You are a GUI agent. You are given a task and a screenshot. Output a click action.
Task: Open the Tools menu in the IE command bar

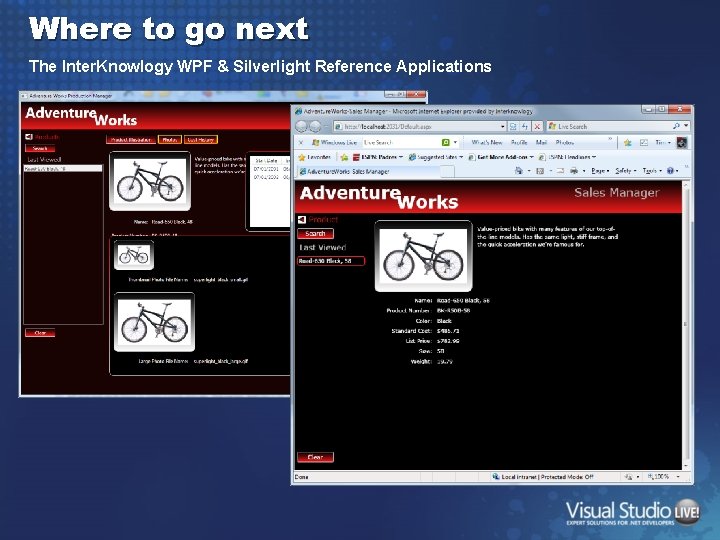(652, 171)
